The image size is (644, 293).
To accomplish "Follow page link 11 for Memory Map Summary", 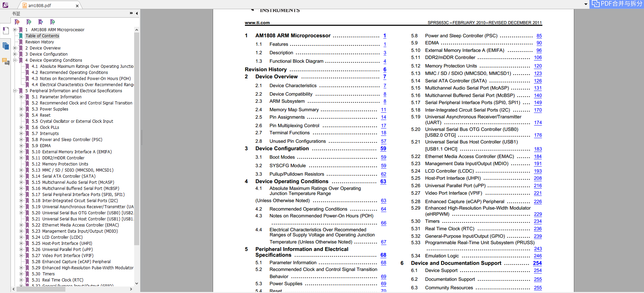I will (x=383, y=110).
